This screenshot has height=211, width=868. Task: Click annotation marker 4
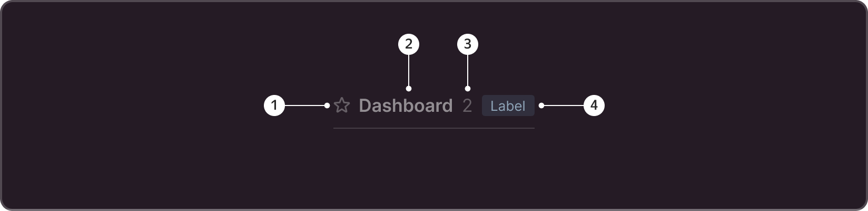click(x=594, y=105)
